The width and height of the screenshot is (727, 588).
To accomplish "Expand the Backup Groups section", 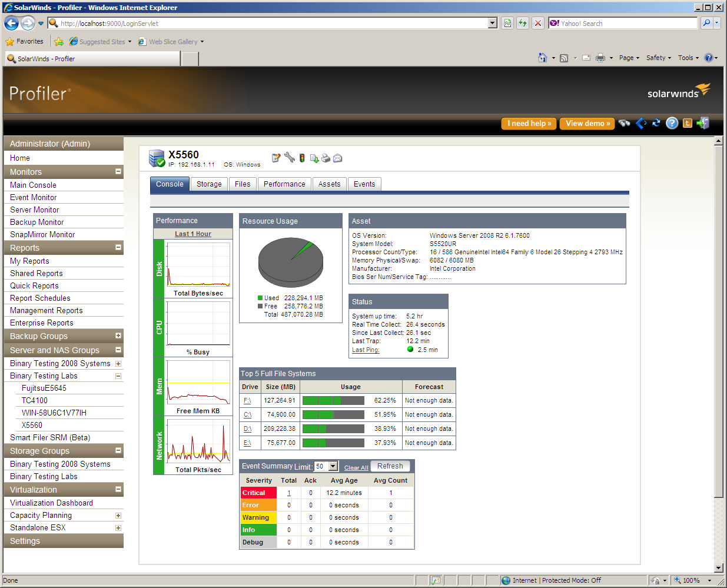I will [118, 335].
